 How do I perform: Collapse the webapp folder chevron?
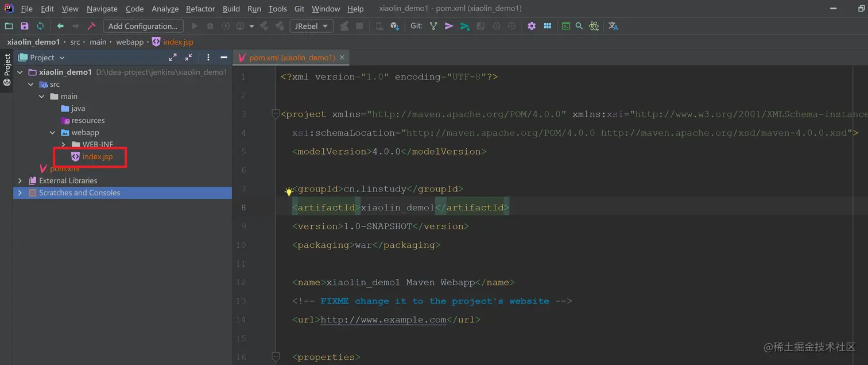[x=53, y=133]
